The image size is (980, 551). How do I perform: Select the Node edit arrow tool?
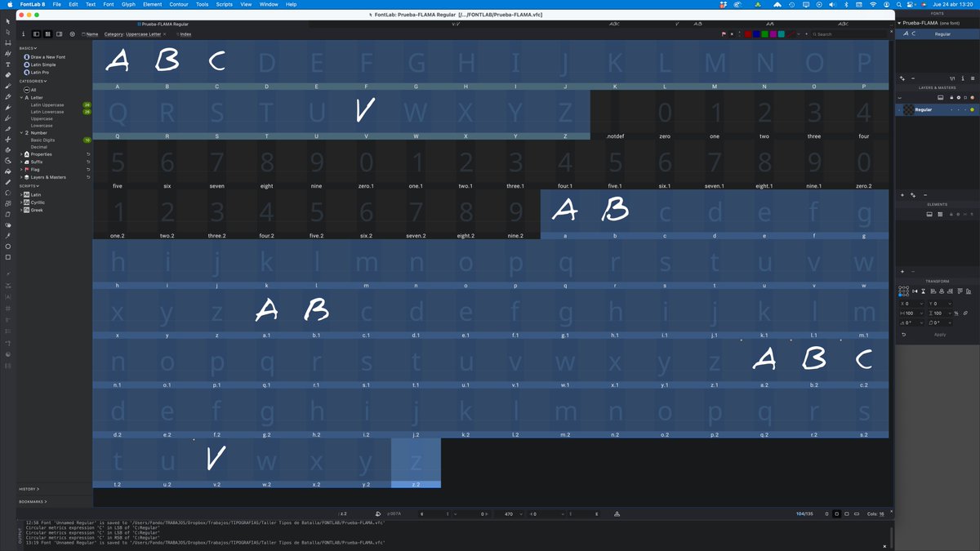tap(7, 31)
